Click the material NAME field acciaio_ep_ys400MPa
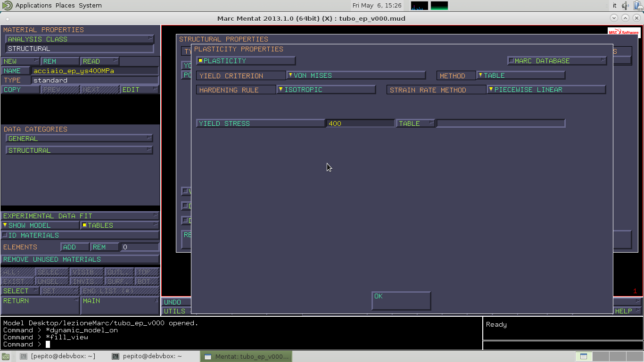The height and width of the screenshot is (362, 644). (94, 71)
